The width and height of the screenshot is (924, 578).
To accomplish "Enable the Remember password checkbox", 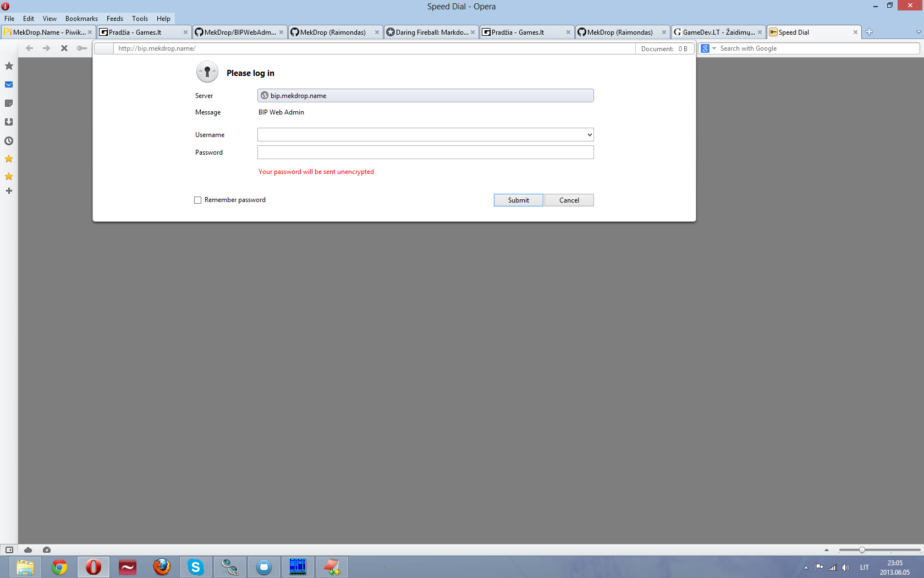I will [198, 200].
